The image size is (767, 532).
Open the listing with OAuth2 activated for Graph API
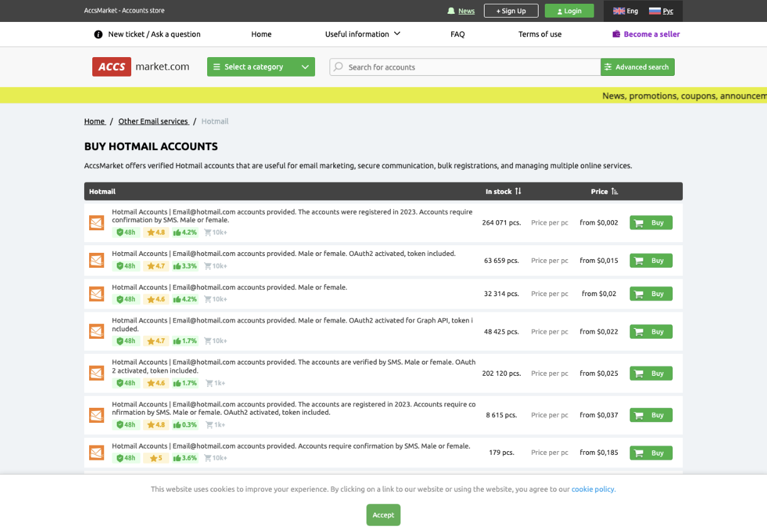pos(292,324)
